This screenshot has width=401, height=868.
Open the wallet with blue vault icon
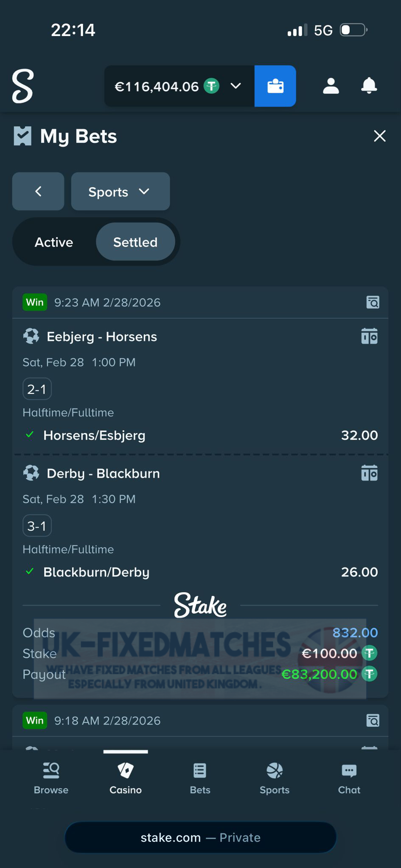[275, 86]
